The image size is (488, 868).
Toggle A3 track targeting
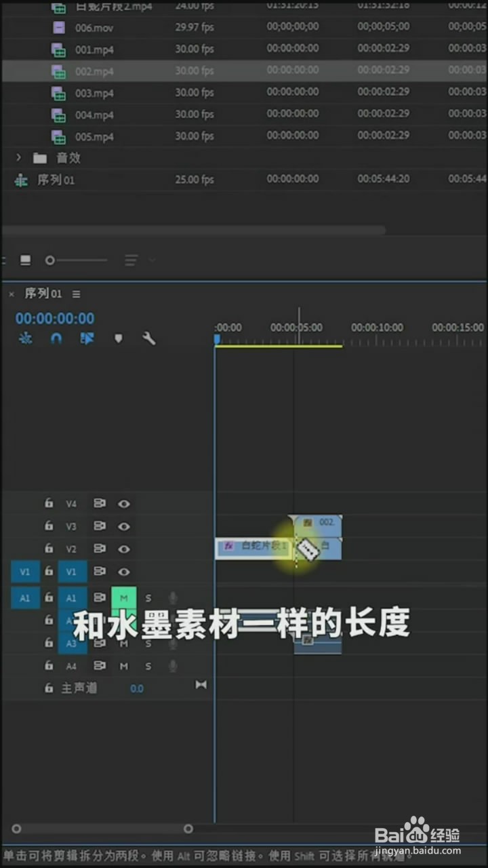pyautogui.click(x=72, y=644)
